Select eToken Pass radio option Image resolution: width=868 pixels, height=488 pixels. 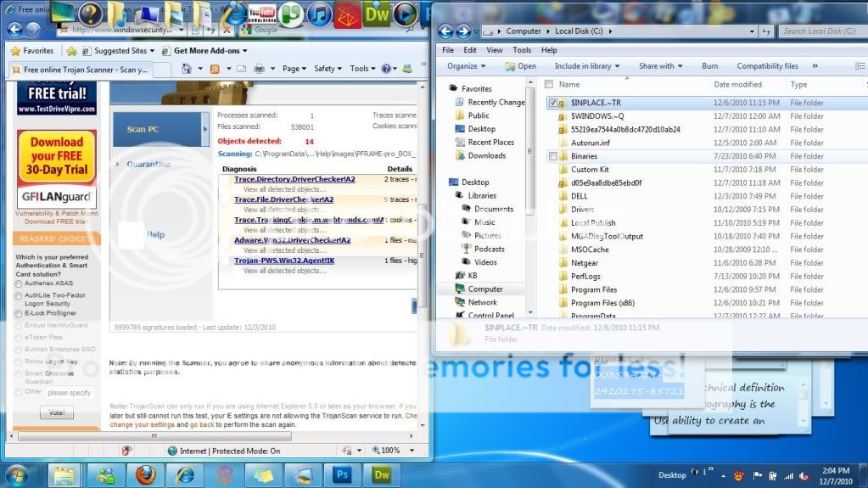click(x=19, y=337)
